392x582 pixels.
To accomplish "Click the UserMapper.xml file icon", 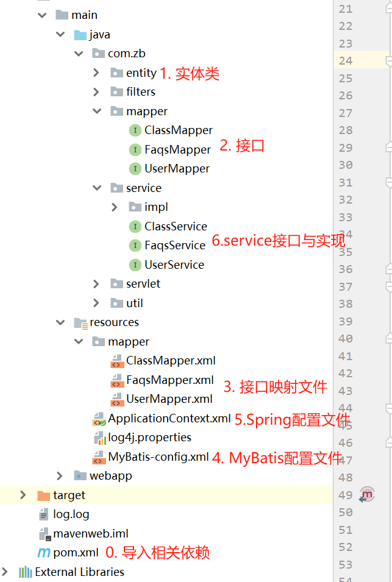I will (x=117, y=399).
